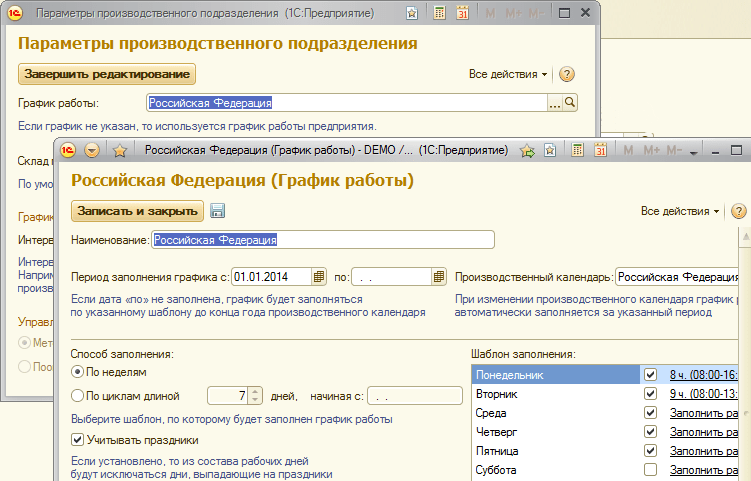Click calculator icon in back window title bar
This screenshot has width=751, height=481.
(x=439, y=13)
